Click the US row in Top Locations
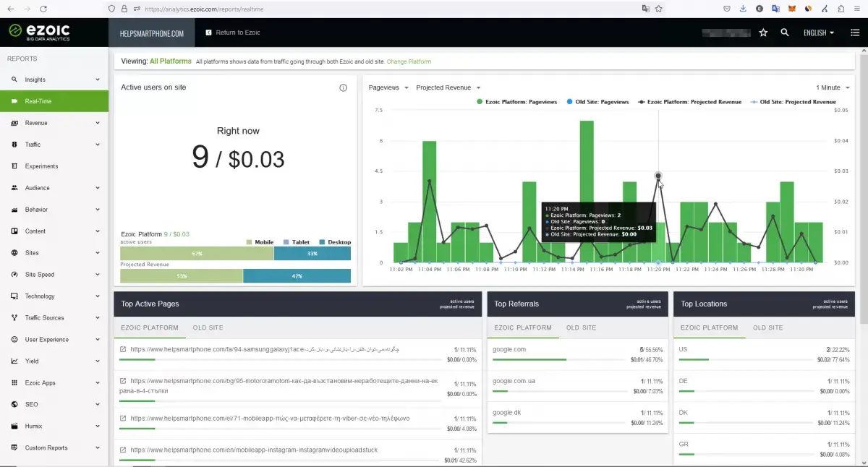 pos(764,354)
